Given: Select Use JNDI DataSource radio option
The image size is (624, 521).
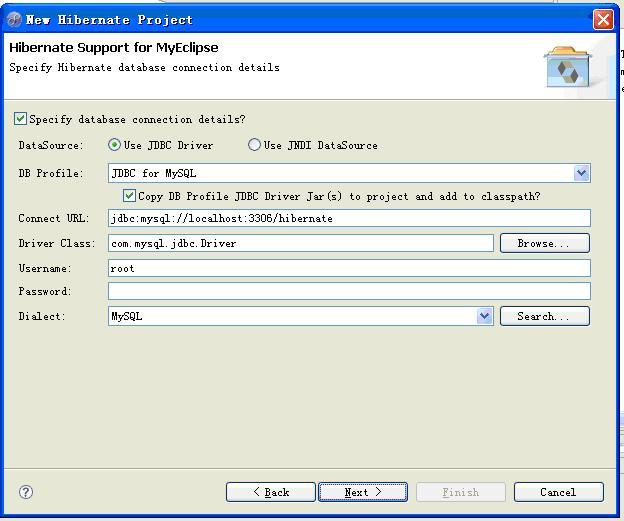Looking at the screenshot, I should coord(254,145).
